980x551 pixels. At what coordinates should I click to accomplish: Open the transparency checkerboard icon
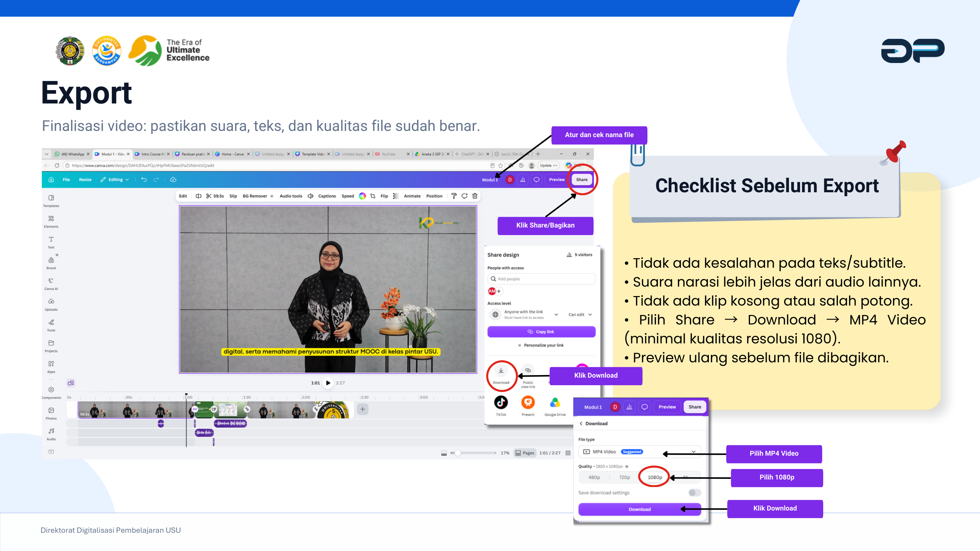396,196
